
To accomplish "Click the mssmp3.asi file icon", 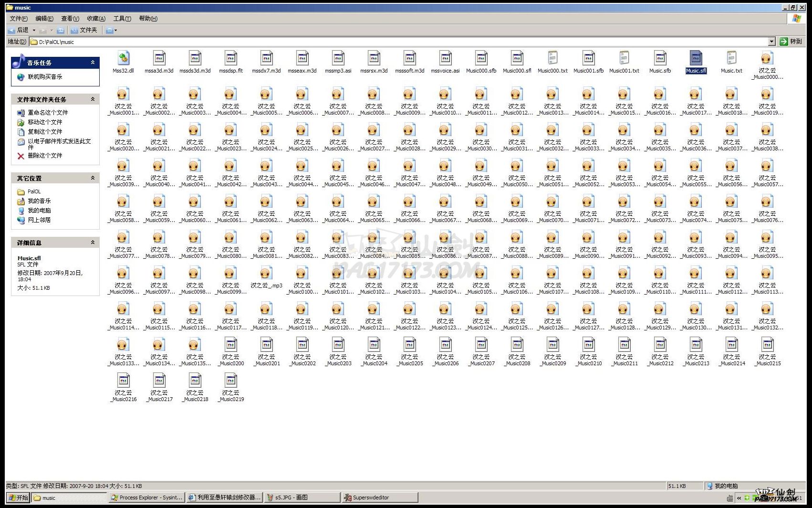I will pyautogui.click(x=338, y=59).
